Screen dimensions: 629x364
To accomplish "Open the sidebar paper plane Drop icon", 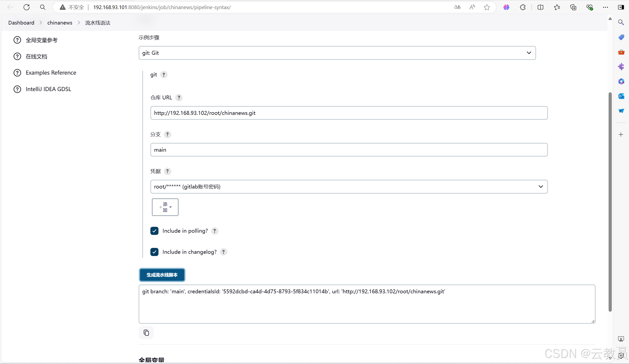I will [x=621, y=111].
